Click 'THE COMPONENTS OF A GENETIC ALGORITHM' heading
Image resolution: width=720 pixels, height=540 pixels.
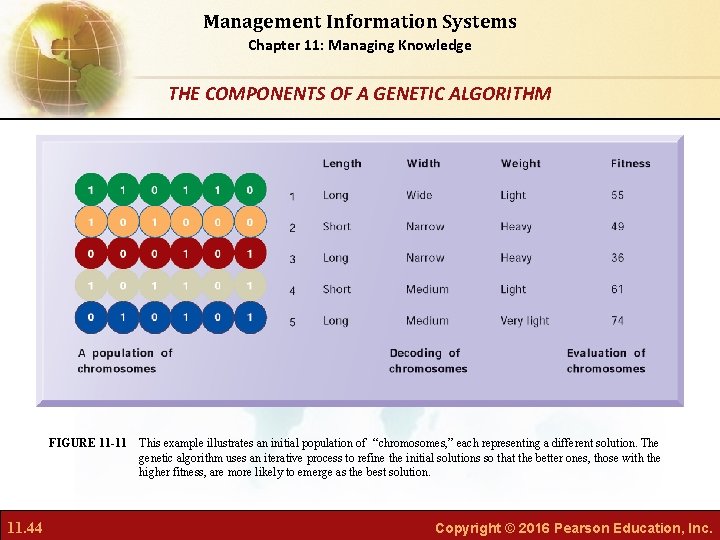[x=360, y=94]
